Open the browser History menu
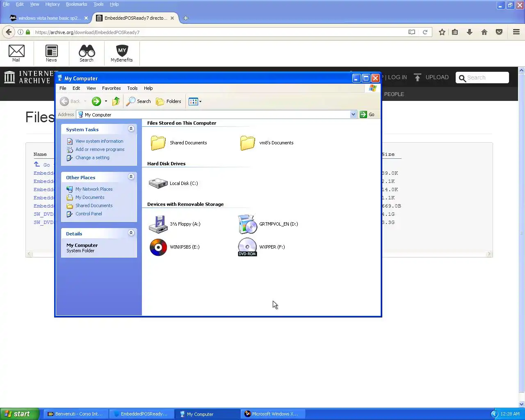This screenshot has width=525, height=420. point(52,4)
